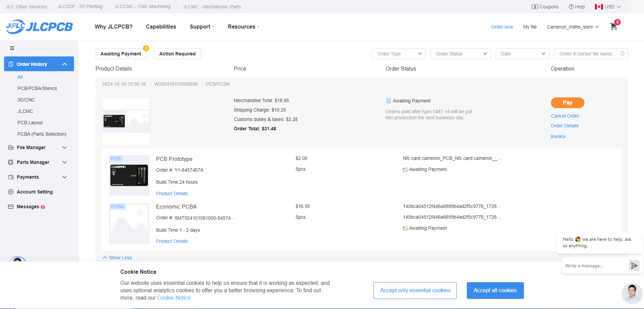Open the Order Status dropdown
This screenshot has height=309, width=644.
click(460, 54)
